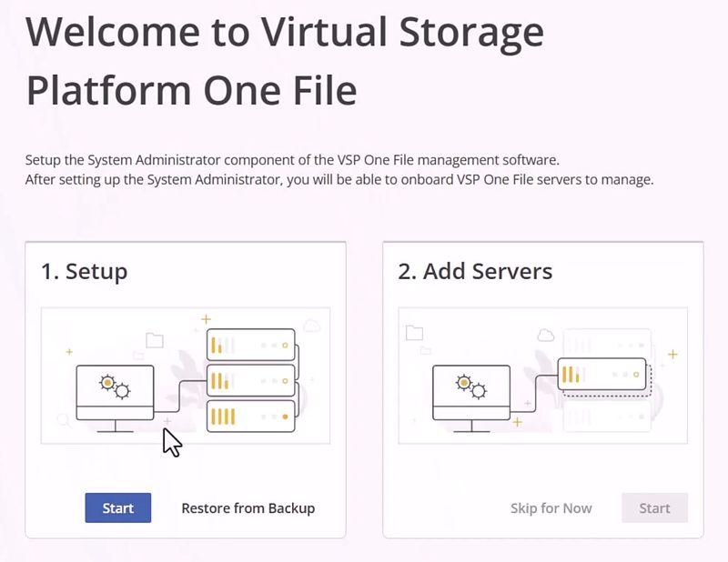The height and width of the screenshot is (562, 728).
Task: Click the greyed Start button under Add Servers
Action: click(x=654, y=507)
